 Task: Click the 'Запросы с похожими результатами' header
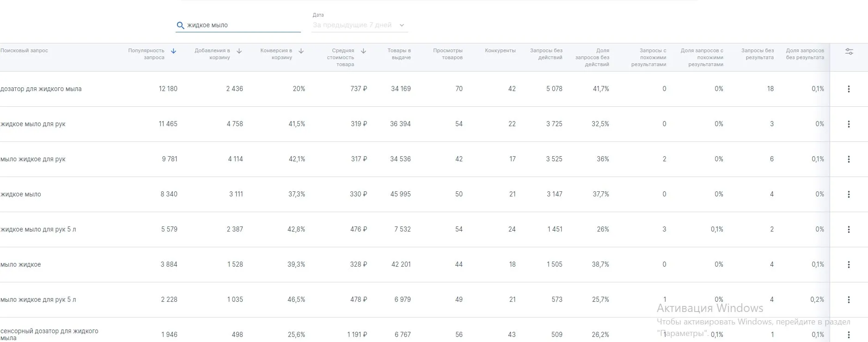(x=648, y=57)
